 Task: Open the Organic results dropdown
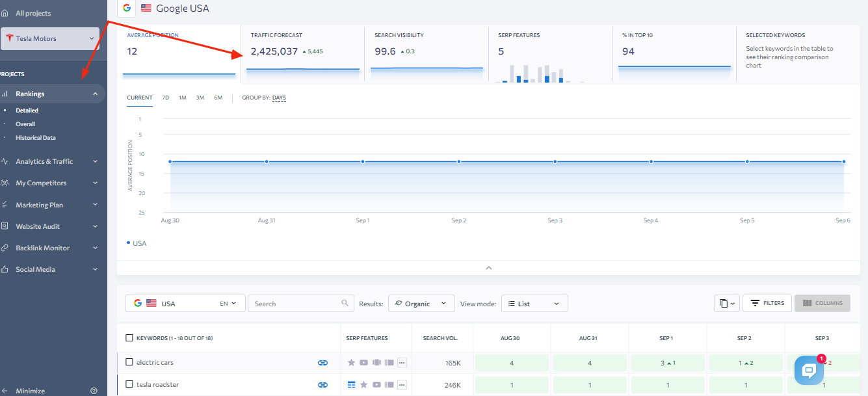point(421,303)
